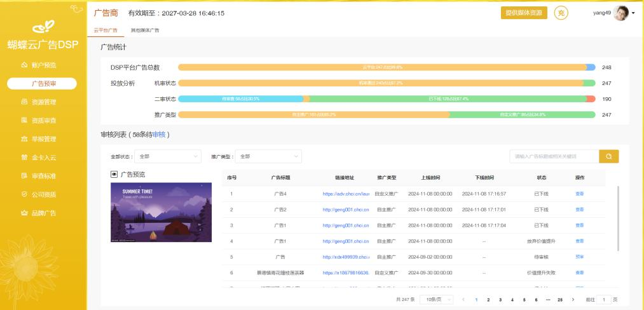Click 预审 for row 5 待审核

pyautogui.click(x=580, y=257)
